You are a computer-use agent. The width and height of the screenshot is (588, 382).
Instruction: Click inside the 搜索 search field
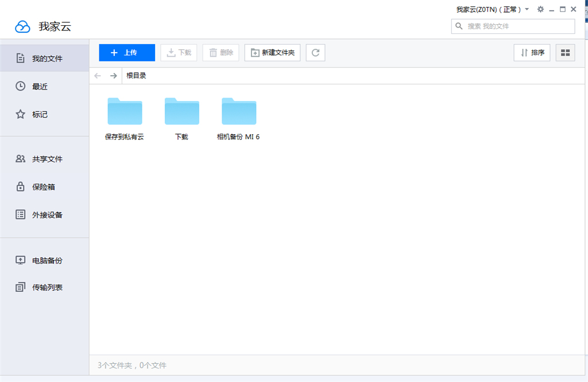[513, 26]
